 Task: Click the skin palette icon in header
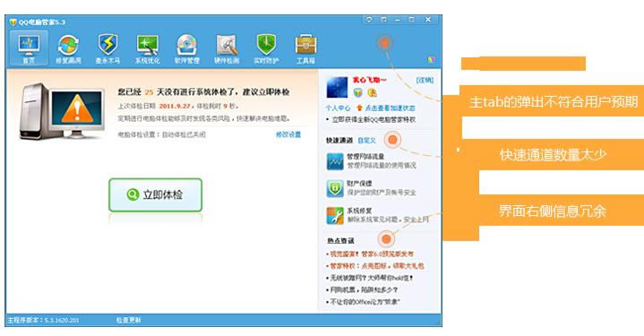point(431,60)
